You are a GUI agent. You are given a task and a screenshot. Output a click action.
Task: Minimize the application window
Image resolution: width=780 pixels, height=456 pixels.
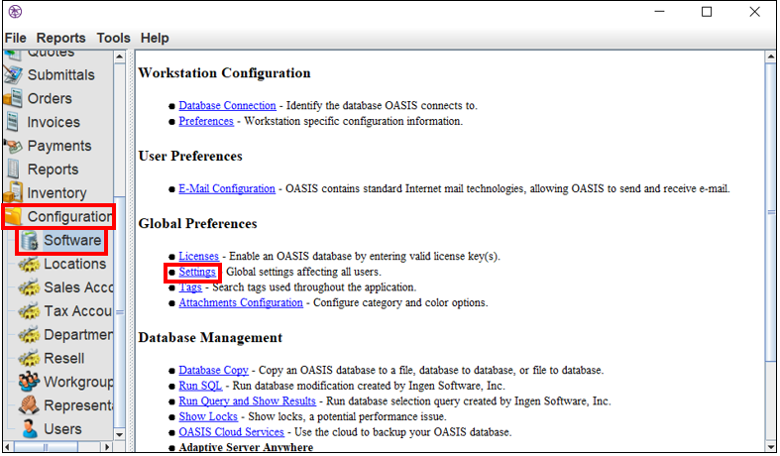[x=660, y=12]
